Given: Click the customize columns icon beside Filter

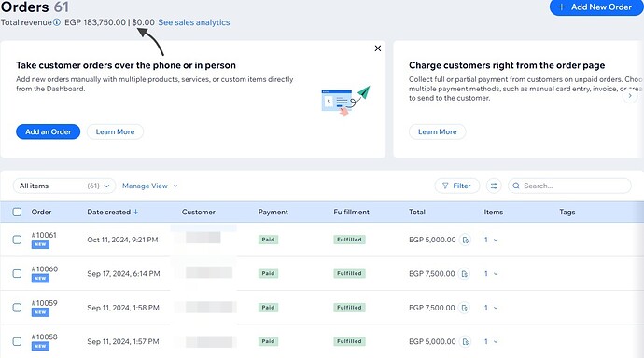Looking at the screenshot, I should [494, 186].
